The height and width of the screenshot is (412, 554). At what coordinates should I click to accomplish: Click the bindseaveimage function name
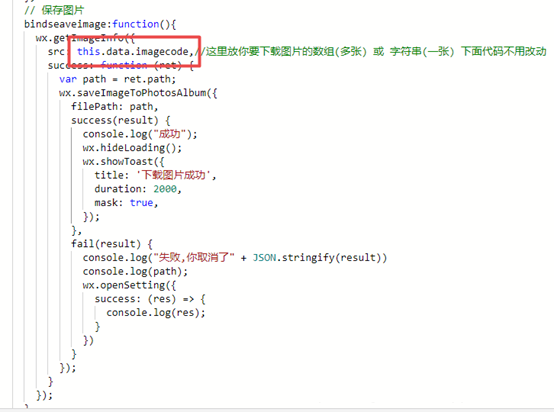click(x=67, y=24)
